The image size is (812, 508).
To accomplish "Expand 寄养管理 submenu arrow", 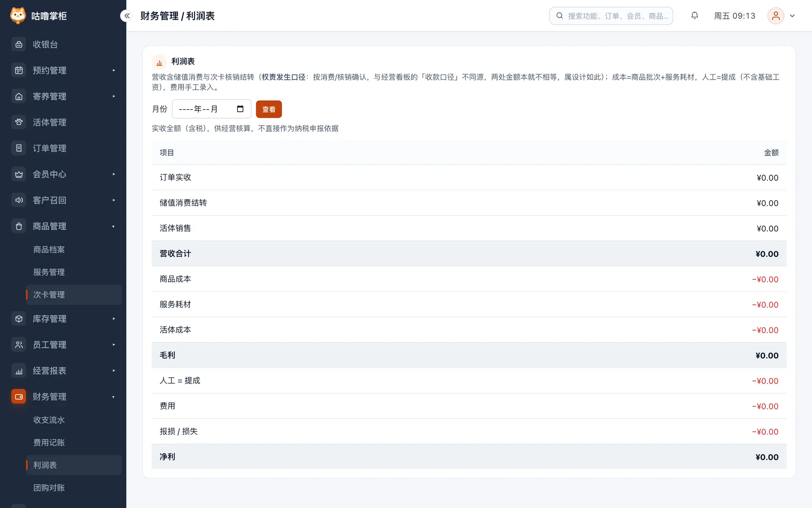I will click(114, 97).
